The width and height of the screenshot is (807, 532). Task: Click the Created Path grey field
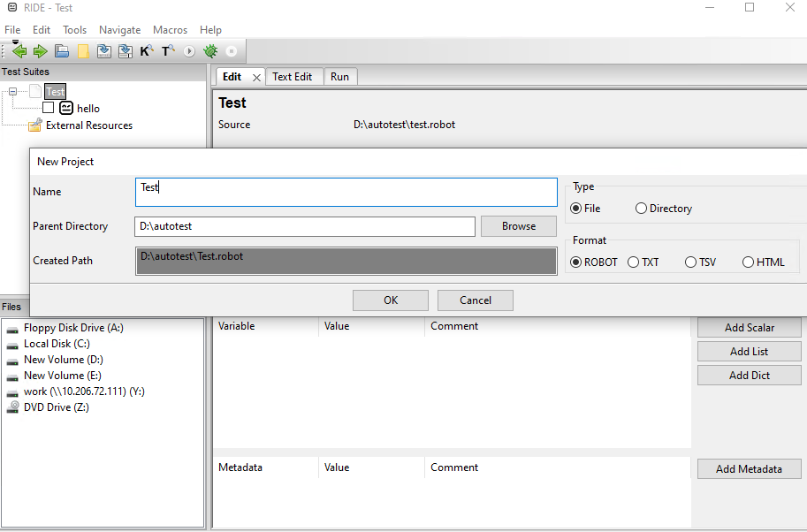[346, 261]
